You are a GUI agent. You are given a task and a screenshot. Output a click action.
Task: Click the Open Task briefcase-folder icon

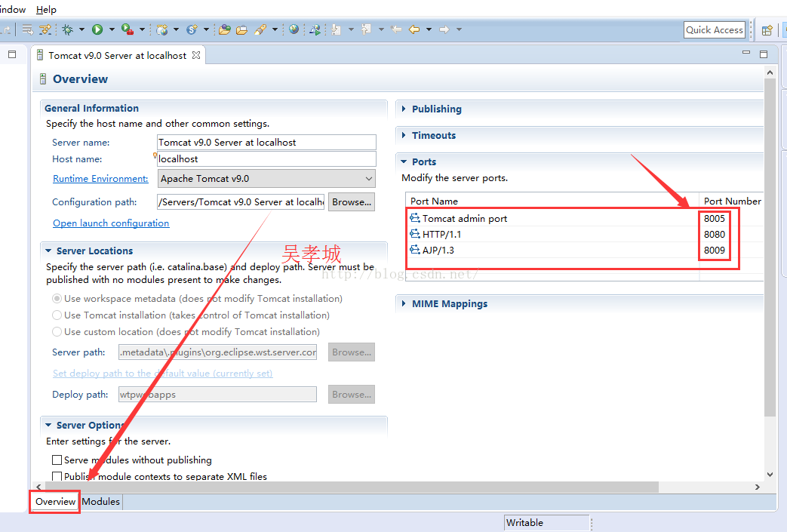(x=241, y=29)
